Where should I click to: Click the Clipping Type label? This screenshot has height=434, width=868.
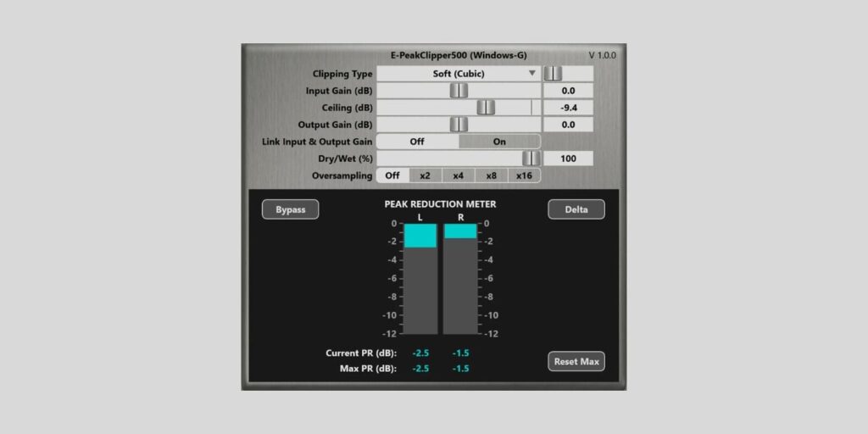pyautogui.click(x=342, y=74)
